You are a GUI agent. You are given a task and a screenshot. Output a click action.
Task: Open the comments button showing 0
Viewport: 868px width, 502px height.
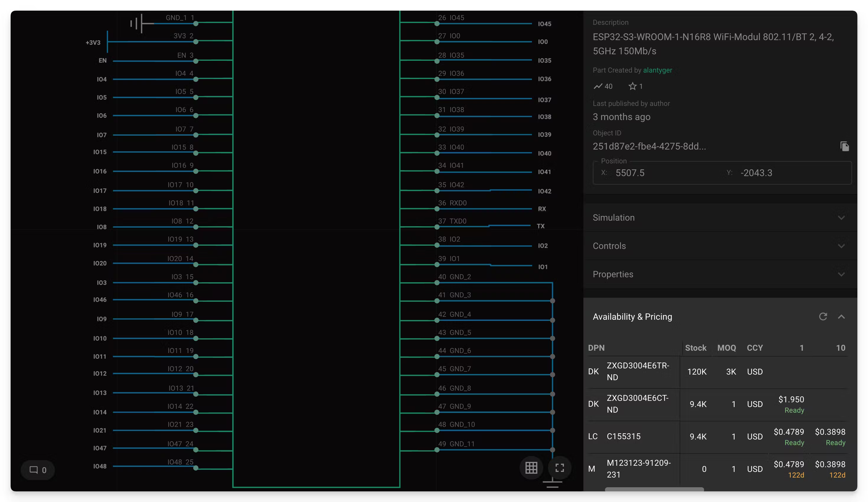coord(38,470)
